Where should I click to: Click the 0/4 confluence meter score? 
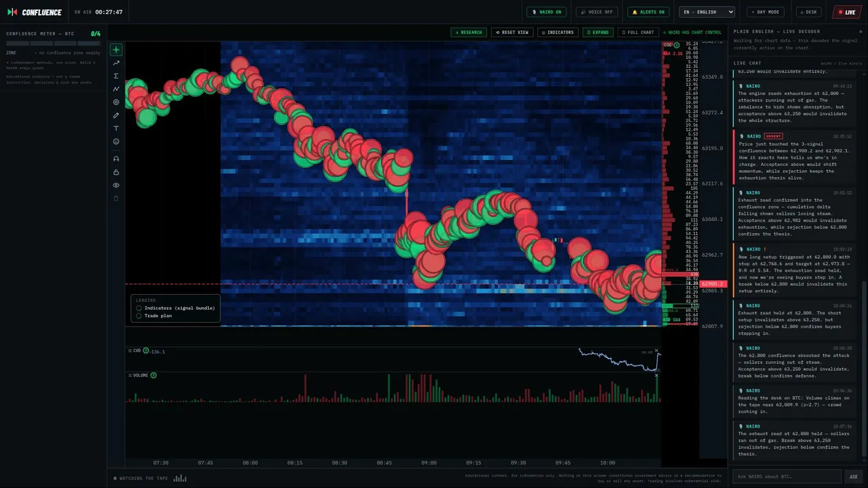pos(96,33)
